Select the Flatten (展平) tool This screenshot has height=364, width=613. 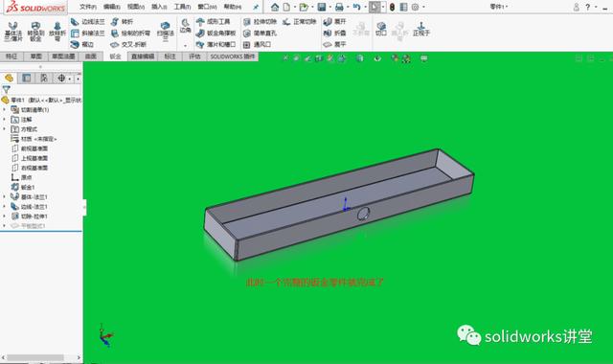[x=334, y=45]
